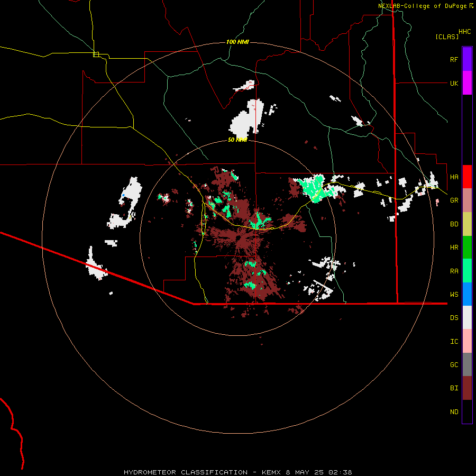Click the HYDROMETEOR CLASSIFICATION title text
The width and height of the screenshot is (476, 476).
[186, 472]
